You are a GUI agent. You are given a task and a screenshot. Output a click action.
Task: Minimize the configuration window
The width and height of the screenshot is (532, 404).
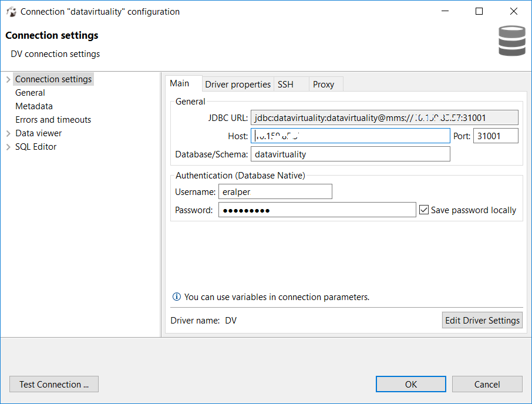click(x=445, y=11)
